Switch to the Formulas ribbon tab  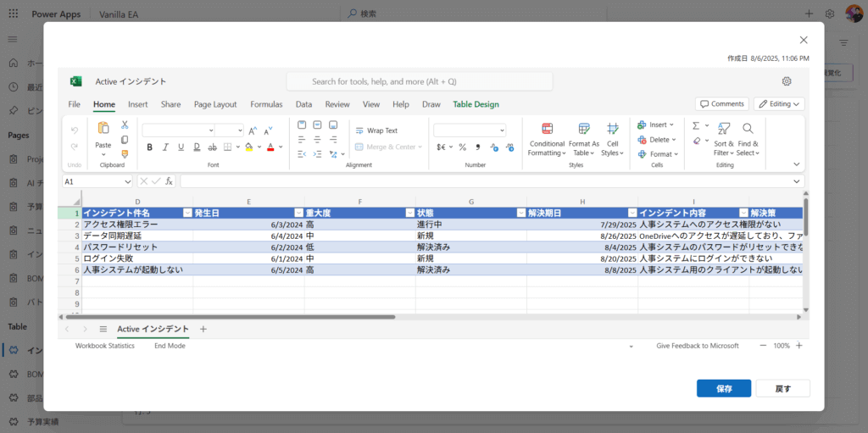coord(266,104)
